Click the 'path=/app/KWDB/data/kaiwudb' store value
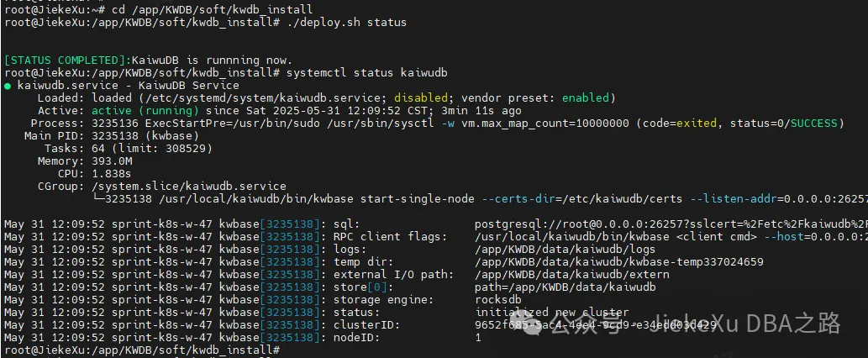868x358 pixels. [x=565, y=287]
